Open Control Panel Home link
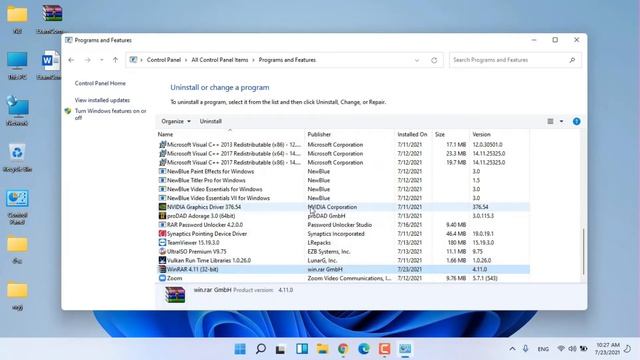The image size is (640, 360). click(x=100, y=83)
